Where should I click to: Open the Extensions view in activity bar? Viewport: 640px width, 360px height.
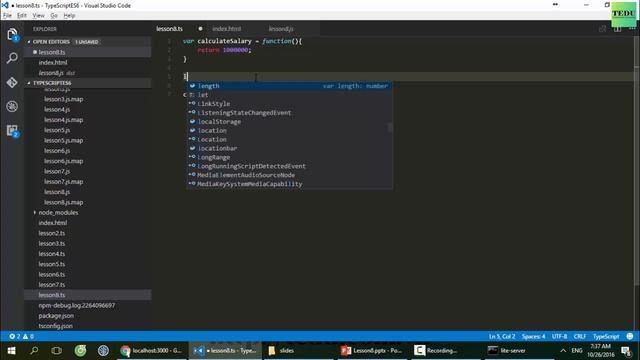coord(12,131)
